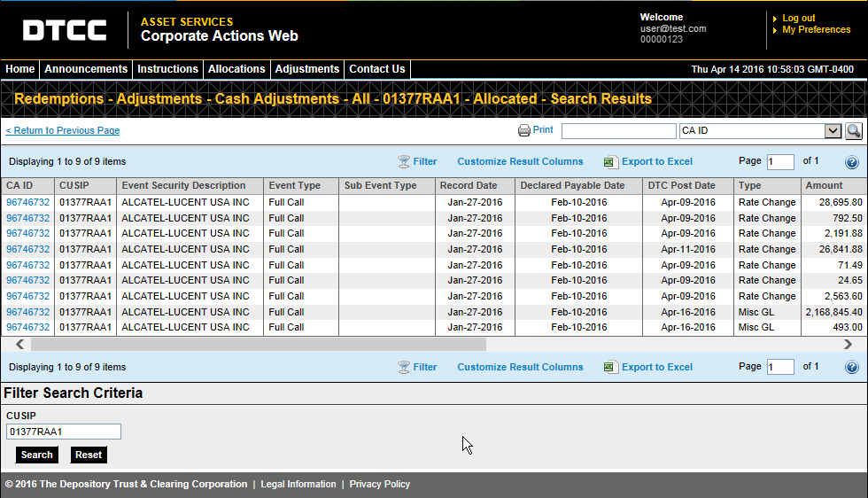Open the Home menu

pos(19,69)
